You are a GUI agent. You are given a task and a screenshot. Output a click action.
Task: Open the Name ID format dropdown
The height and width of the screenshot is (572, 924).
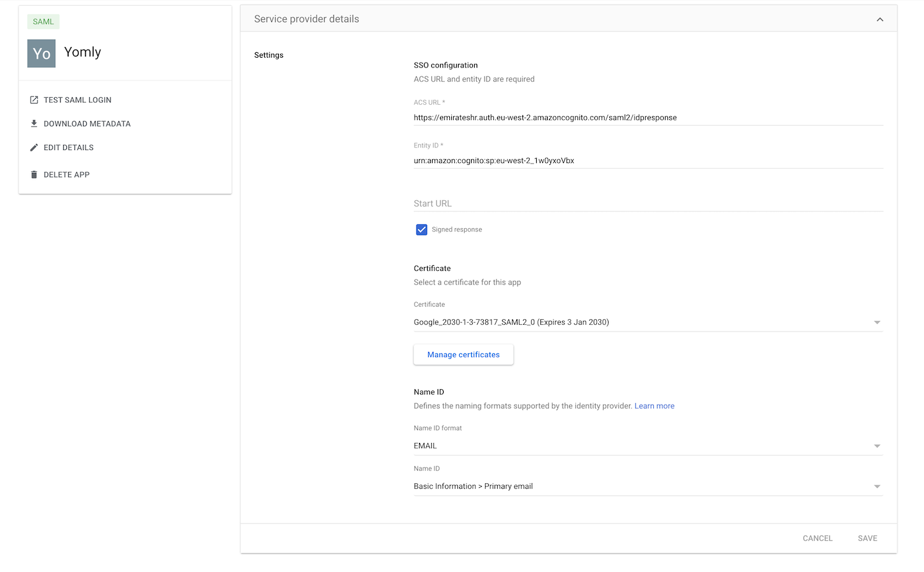pos(648,446)
